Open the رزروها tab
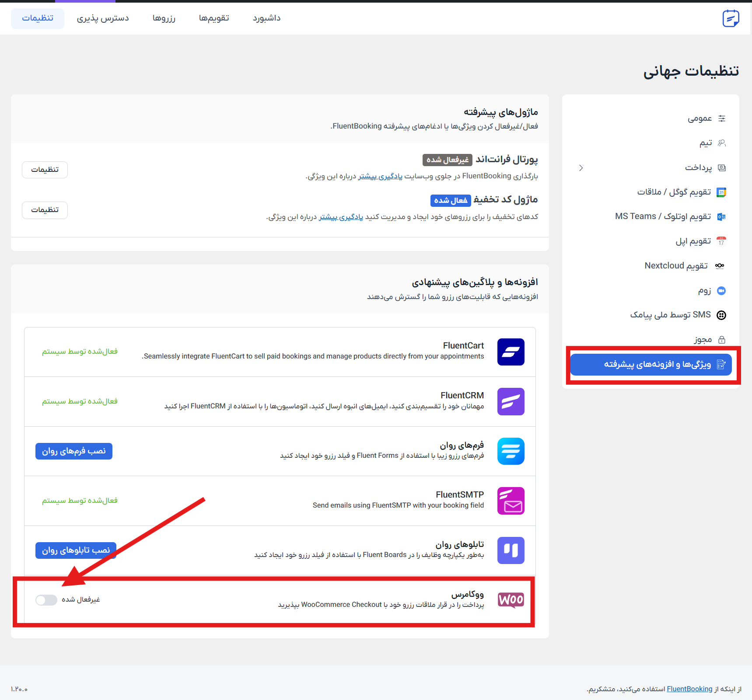The image size is (752, 700). [x=164, y=18]
